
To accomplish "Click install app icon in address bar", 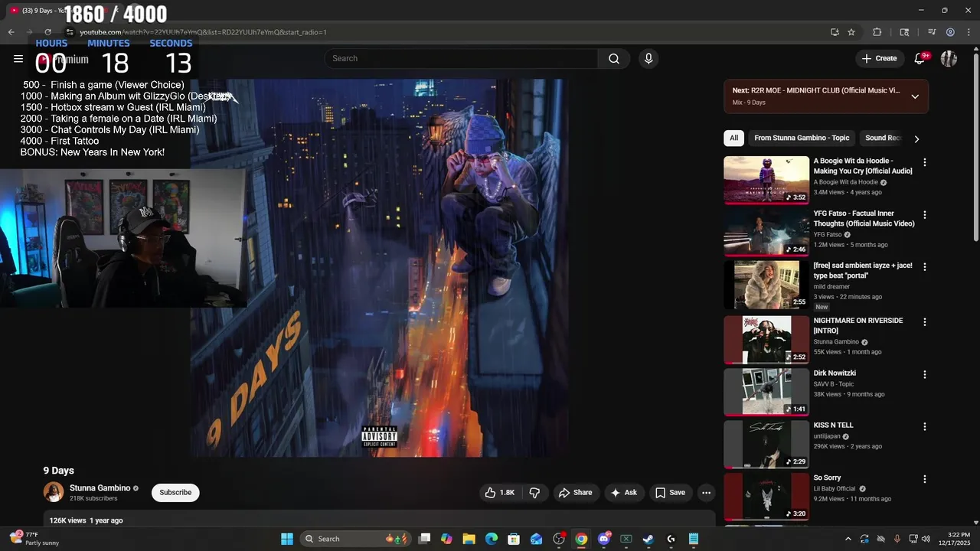I will pyautogui.click(x=835, y=32).
